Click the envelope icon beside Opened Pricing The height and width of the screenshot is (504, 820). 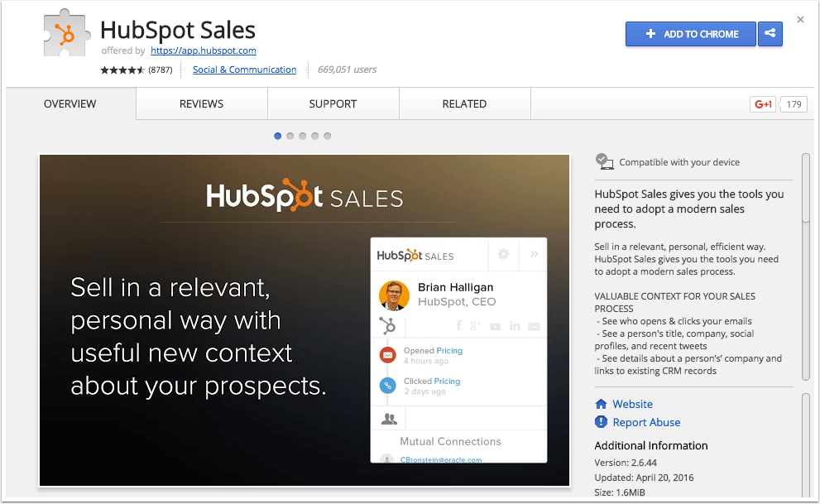pos(387,355)
